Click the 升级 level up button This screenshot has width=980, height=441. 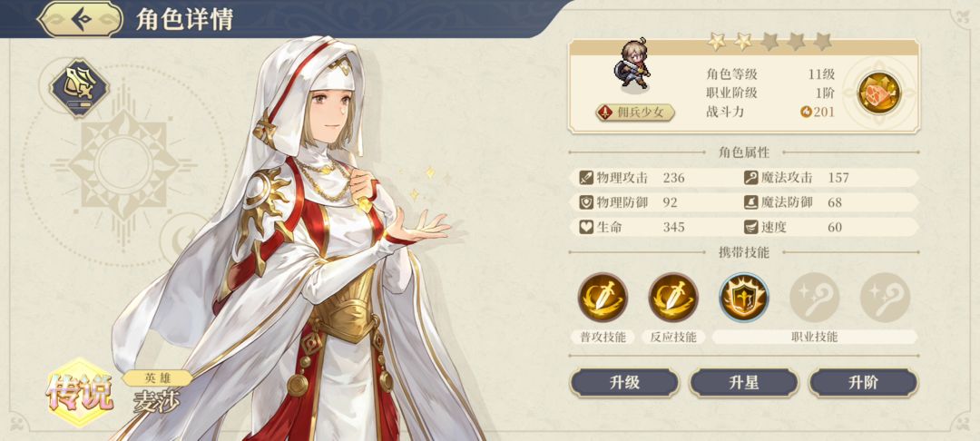coord(623,383)
